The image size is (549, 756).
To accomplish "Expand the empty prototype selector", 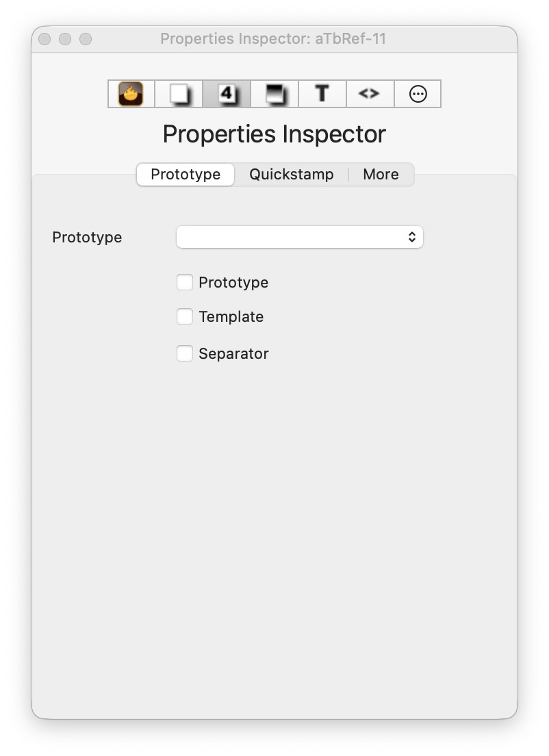I will [x=300, y=236].
